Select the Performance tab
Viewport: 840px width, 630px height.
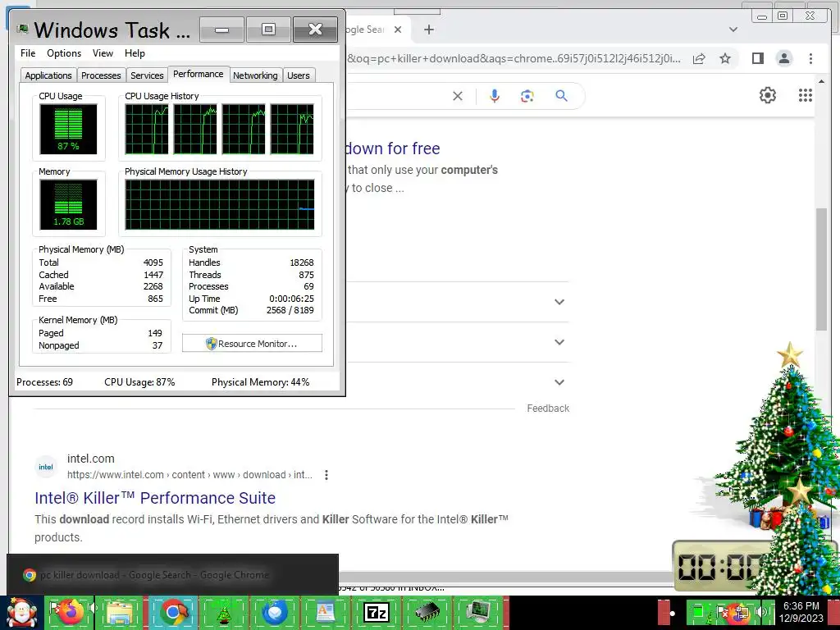tap(199, 74)
